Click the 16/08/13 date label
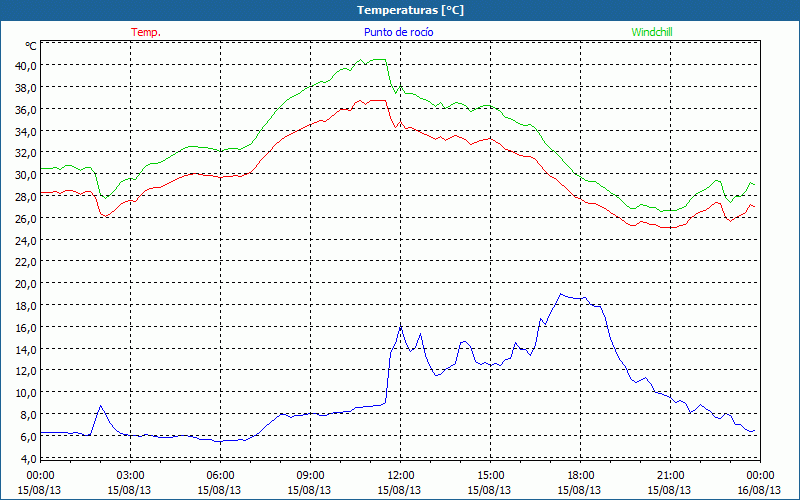Viewport: 800px width, 500px height. (759, 490)
